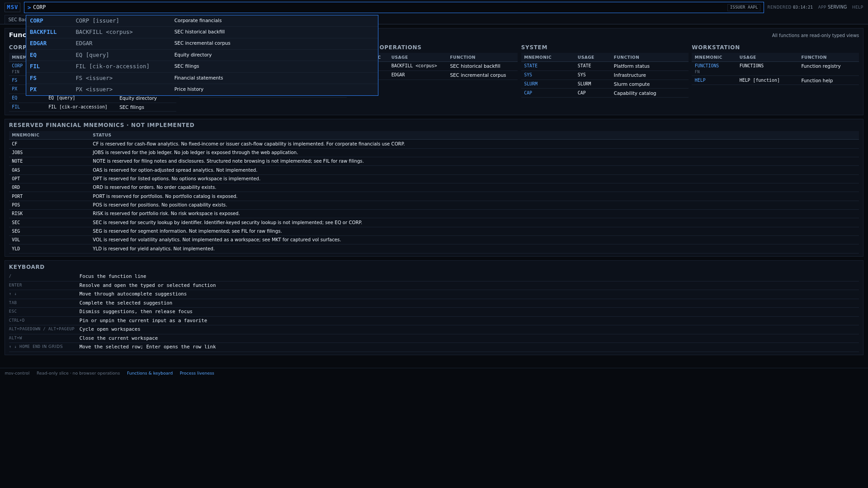The image size is (868, 488).
Task: Click the APP SERVING status indicator
Action: [x=832, y=7]
